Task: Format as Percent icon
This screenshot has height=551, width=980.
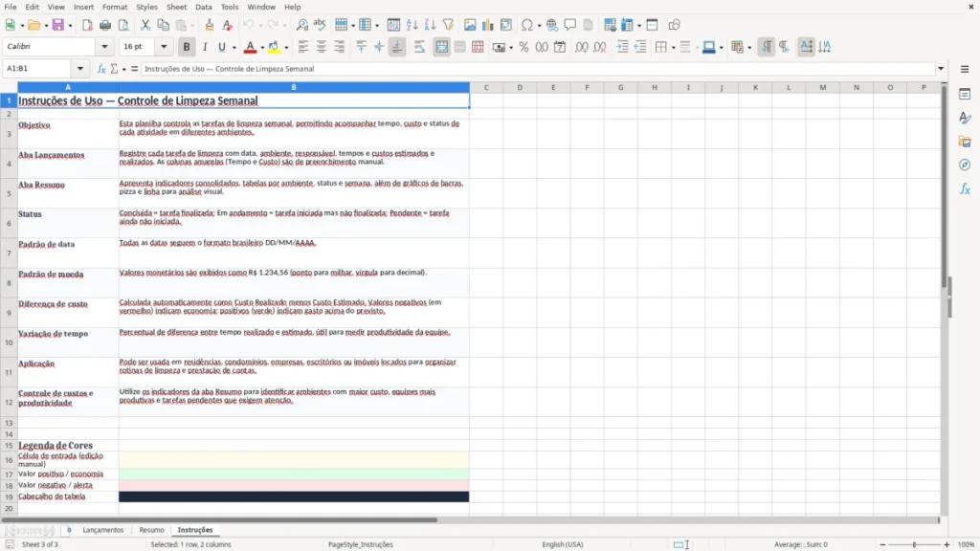Action: click(x=523, y=47)
